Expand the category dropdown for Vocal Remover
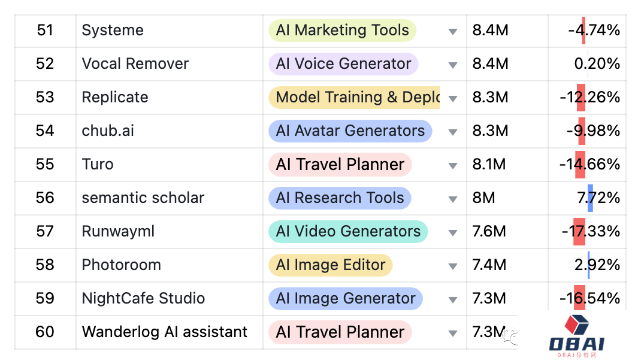Screen dimensions: 641x364 pyautogui.click(x=452, y=65)
